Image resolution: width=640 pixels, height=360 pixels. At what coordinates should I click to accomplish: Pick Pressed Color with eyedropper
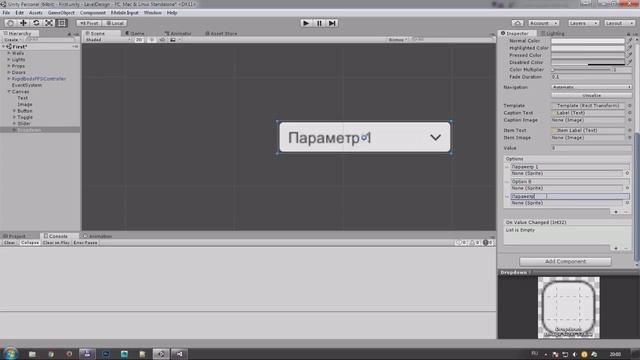[629, 55]
